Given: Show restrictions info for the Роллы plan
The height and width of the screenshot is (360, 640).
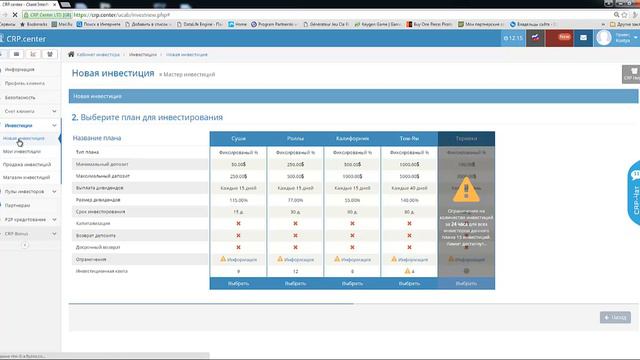Looking at the screenshot, I should coord(296,259).
